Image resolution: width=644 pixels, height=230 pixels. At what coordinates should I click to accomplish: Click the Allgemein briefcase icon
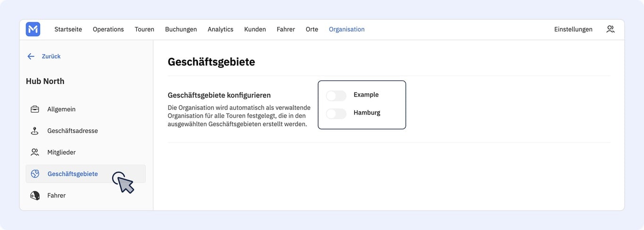coord(35,109)
